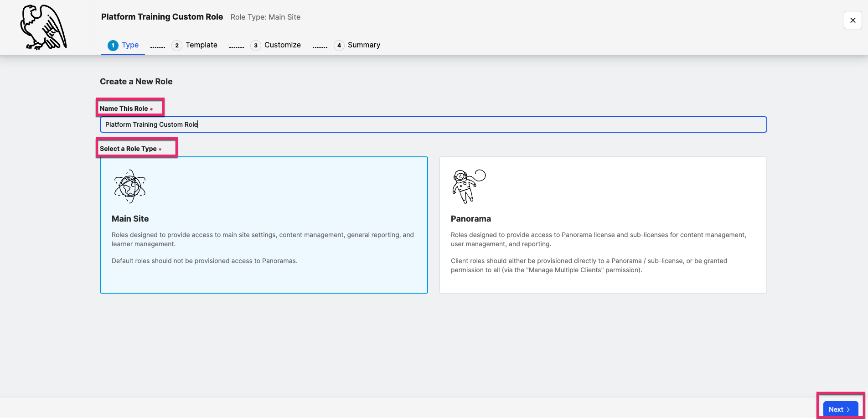
Task: Click the 'Default roles should not be provisioned' note
Action: click(x=205, y=261)
